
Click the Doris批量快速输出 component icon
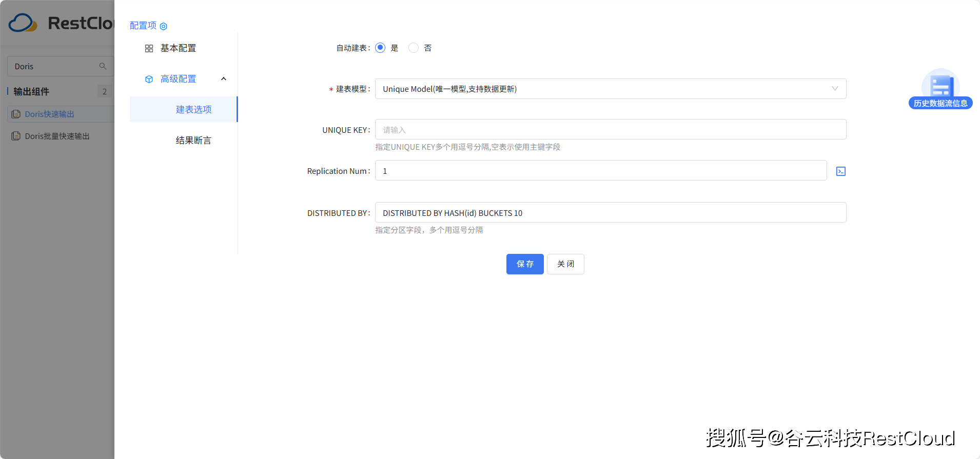[16, 136]
